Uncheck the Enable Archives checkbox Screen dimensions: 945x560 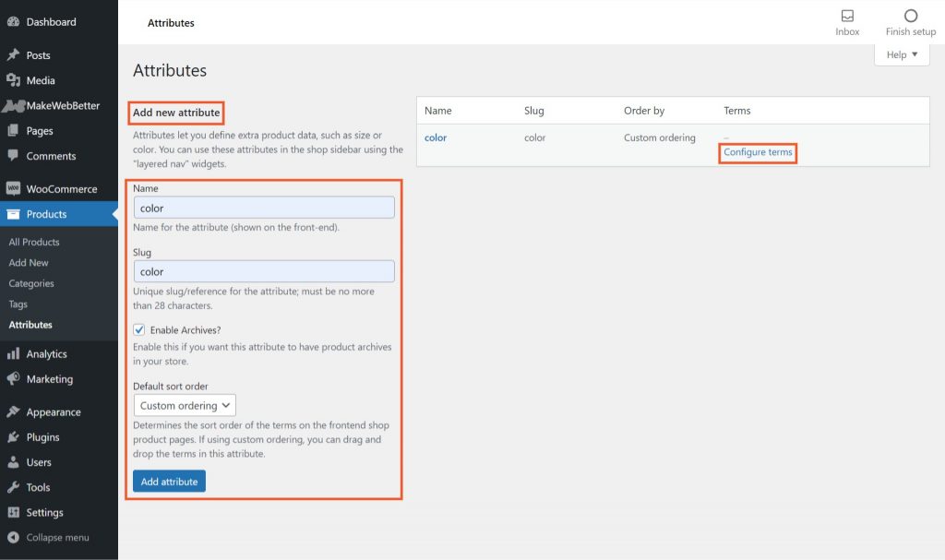pyautogui.click(x=139, y=329)
